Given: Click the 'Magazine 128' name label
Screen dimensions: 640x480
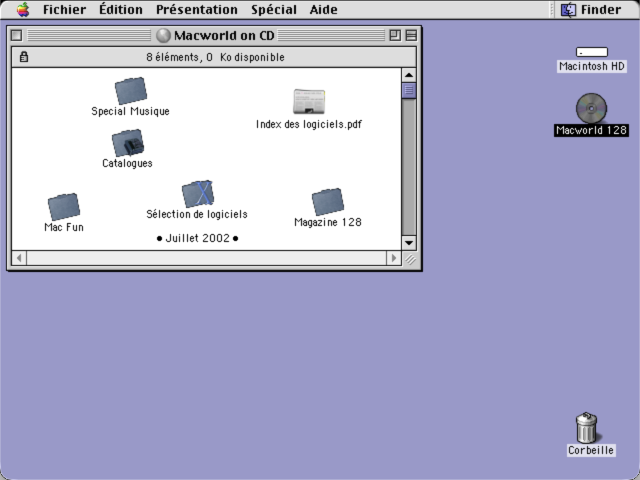Looking at the screenshot, I should 328,222.
